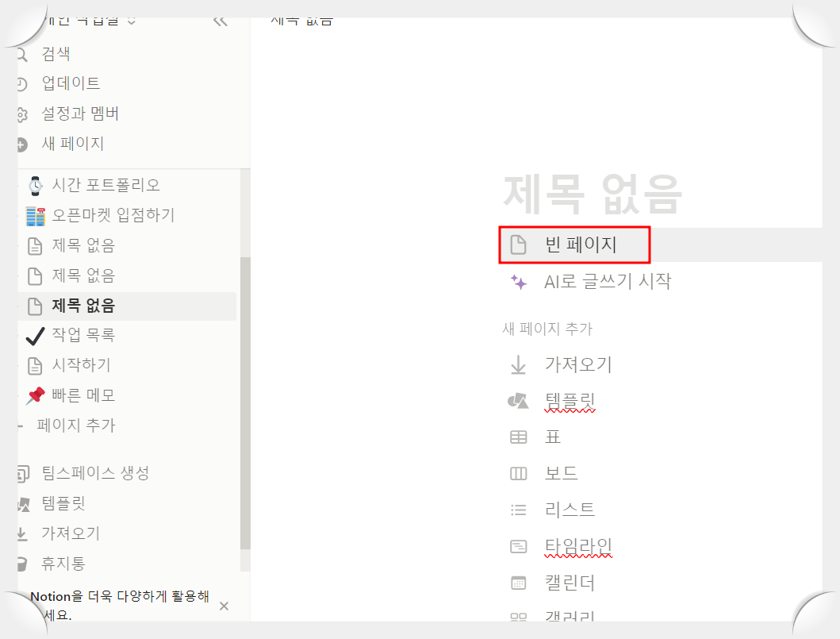
Task: Select the 검색 search icon in sidebar
Action: point(21,52)
